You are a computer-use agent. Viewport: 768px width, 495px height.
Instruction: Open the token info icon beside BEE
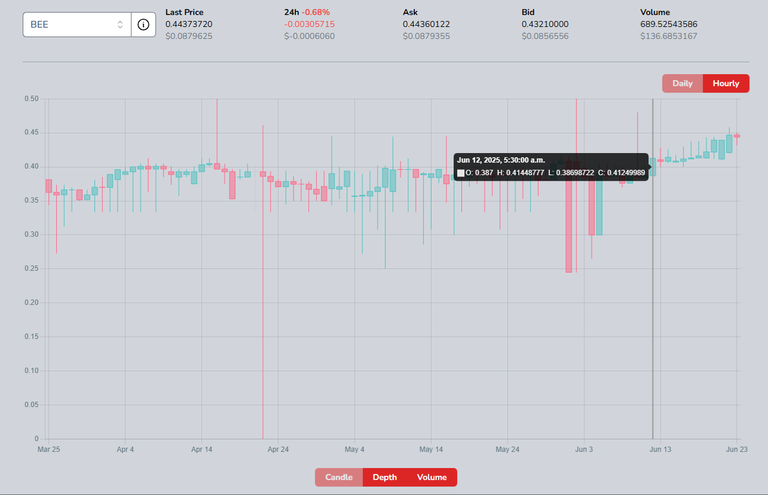(143, 24)
